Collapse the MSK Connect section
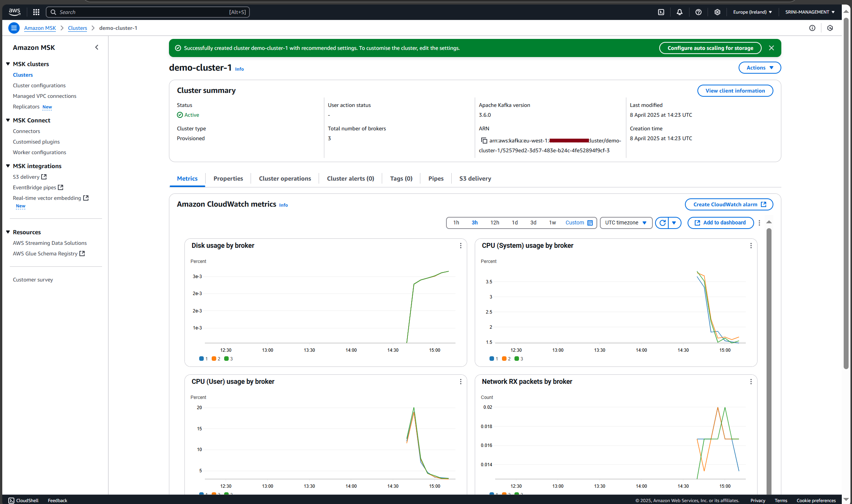Viewport: 852px width, 504px height. (x=8, y=120)
